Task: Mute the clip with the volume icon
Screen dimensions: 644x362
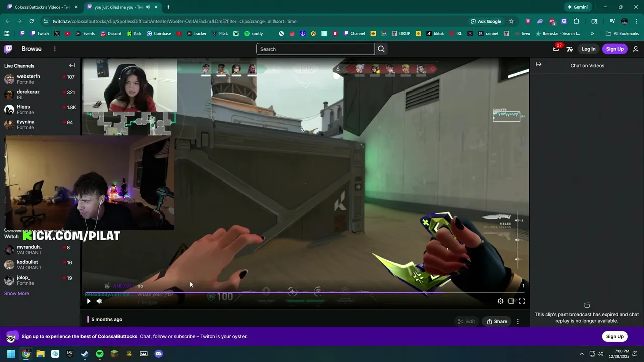Action: click(x=99, y=301)
